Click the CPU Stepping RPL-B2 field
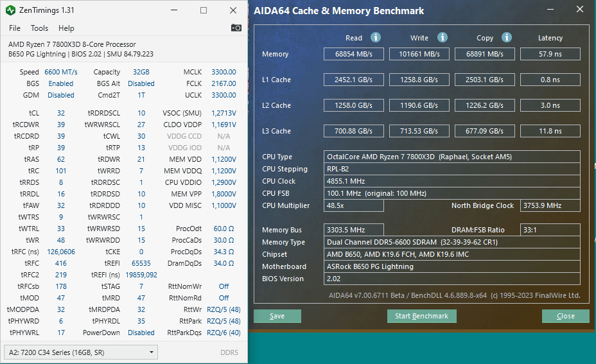 pos(452,169)
